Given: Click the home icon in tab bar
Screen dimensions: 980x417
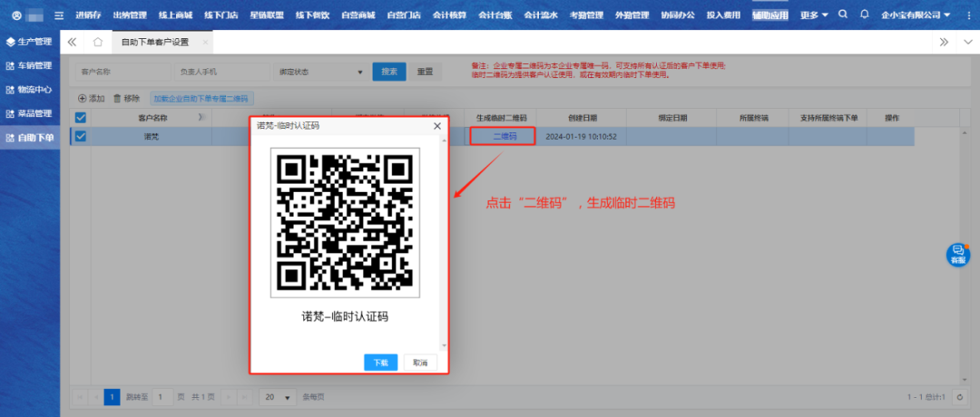Looking at the screenshot, I should coord(98,43).
